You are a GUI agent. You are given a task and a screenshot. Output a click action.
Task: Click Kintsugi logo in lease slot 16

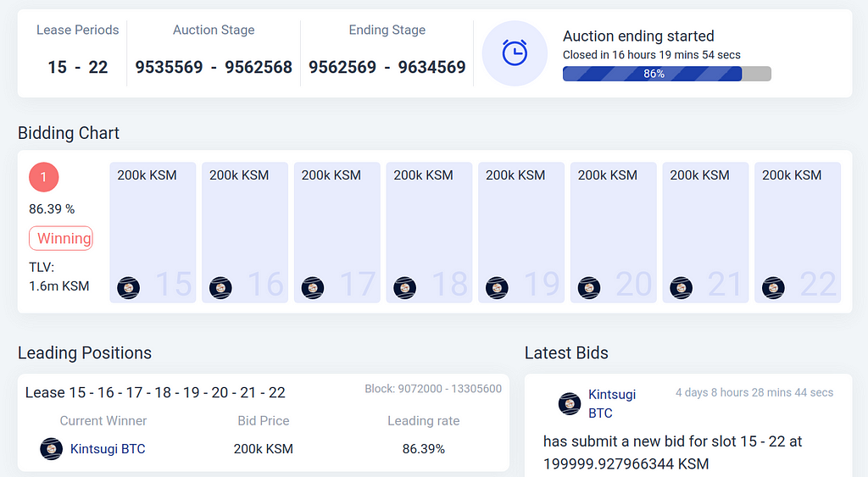(x=220, y=287)
